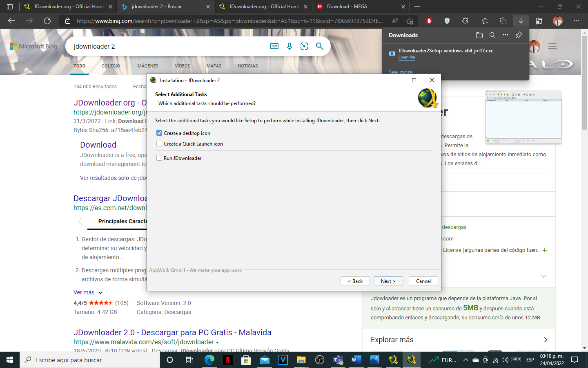This screenshot has width=588, height=368.
Task: Open Edge tab actions menu icon
Action: click(10, 7)
